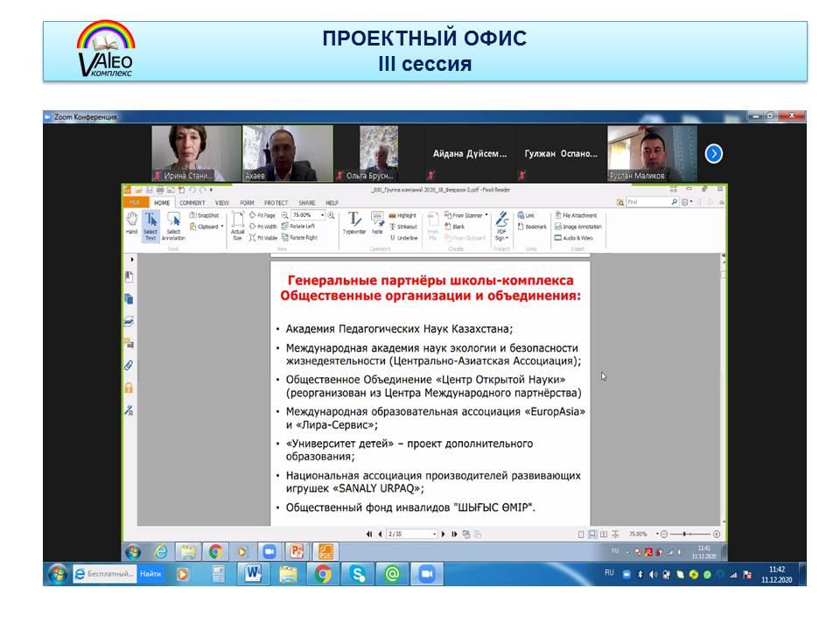Open the Zoom app from the bottom taskbar
This screenshot has height=630, width=840.
click(x=427, y=574)
